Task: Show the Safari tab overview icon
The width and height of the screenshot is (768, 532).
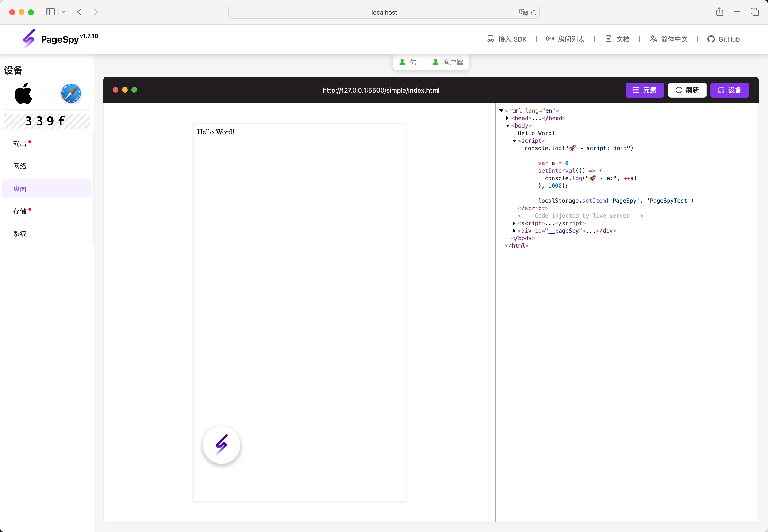Action: click(x=755, y=12)
